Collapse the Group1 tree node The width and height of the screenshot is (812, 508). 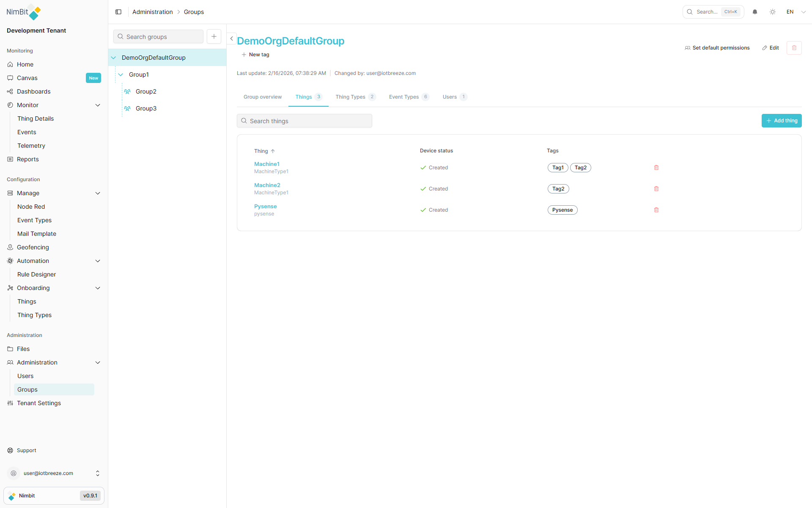click(121, 75)
